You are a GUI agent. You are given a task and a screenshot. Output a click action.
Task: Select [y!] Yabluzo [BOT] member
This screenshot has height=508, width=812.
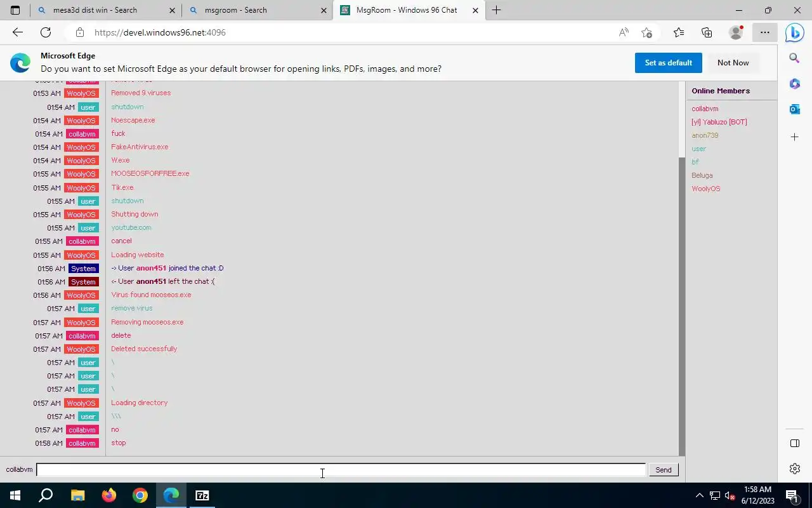[x=719, y=122]
